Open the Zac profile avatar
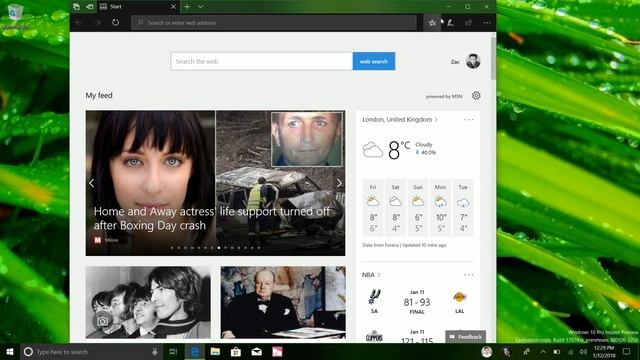This screenshot has height=360, width=640. click(473, 61)
